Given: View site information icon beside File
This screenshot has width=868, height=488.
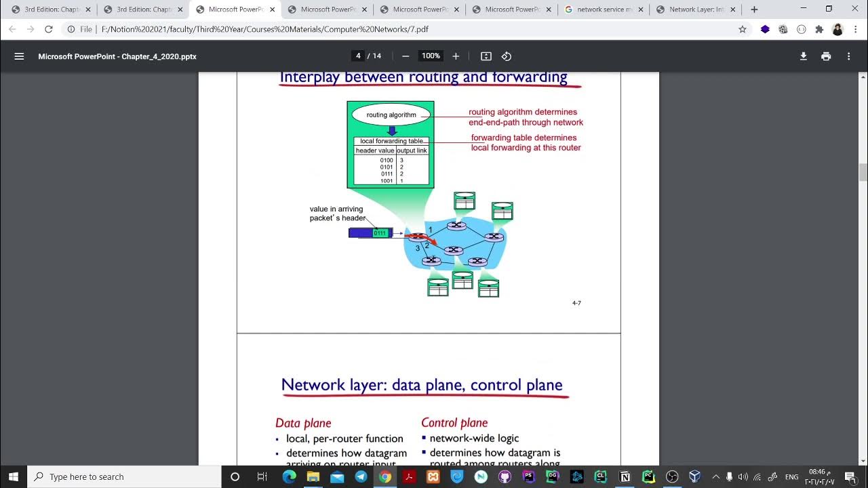Looking at the screenshot, I should [x=71, y=29].
